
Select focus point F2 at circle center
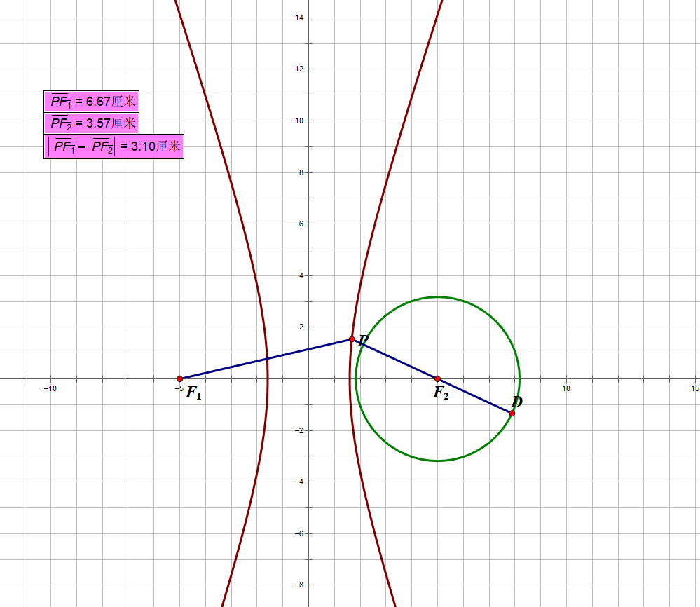point(437,378)
